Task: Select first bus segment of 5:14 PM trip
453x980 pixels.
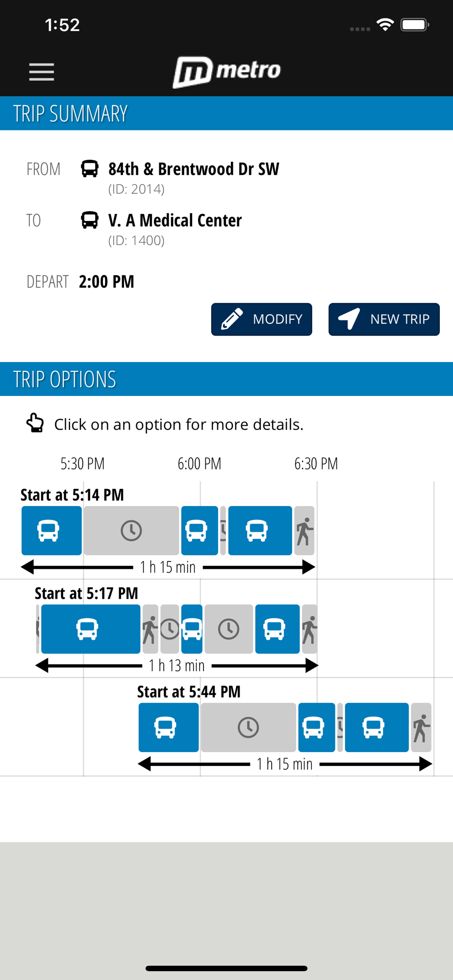Action: coord(51,531)
